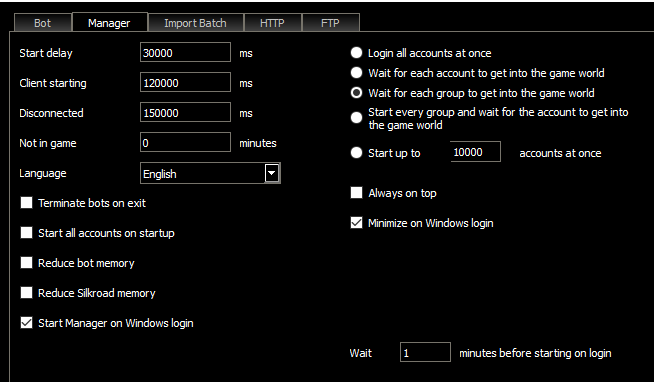
Task: Enable Terminate bots on exit
Action: click(x=27, y=203)
